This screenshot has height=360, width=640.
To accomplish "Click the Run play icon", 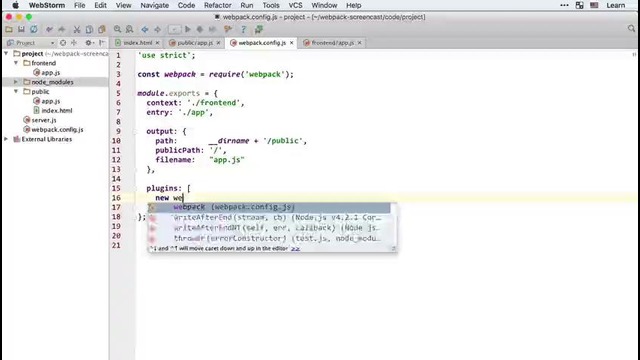I will [188, 29].
